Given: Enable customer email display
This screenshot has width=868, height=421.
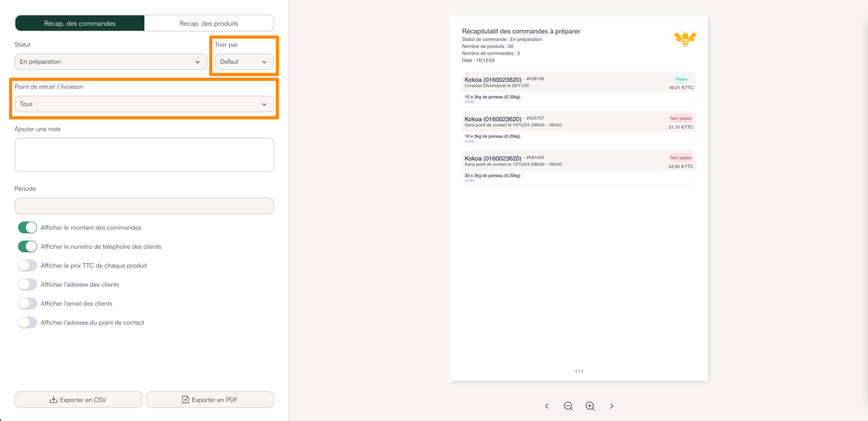Looking at the screenshot, I should tap(28, 304).
